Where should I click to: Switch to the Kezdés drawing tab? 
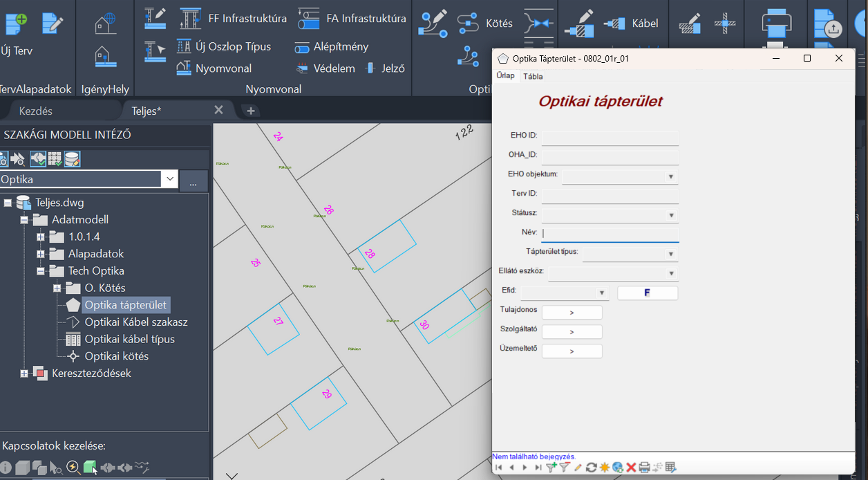pos(35,111)
